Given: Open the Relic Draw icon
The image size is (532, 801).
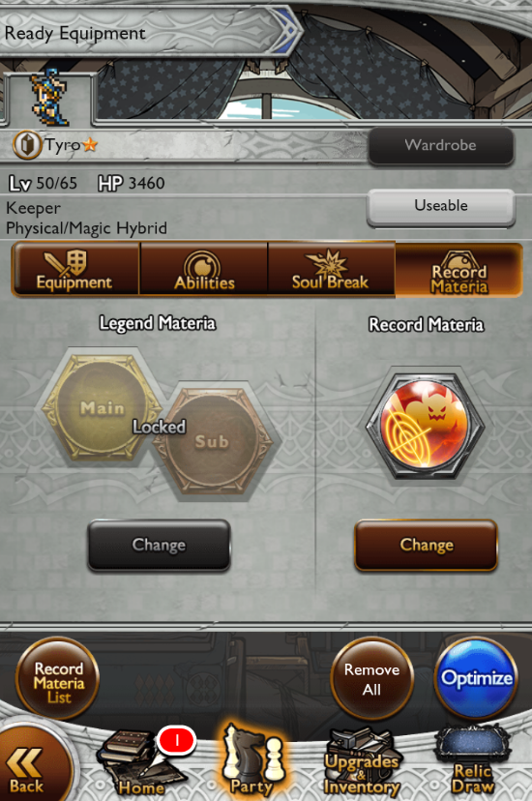Looking at the screenshot, I should (x=472, y=763).
